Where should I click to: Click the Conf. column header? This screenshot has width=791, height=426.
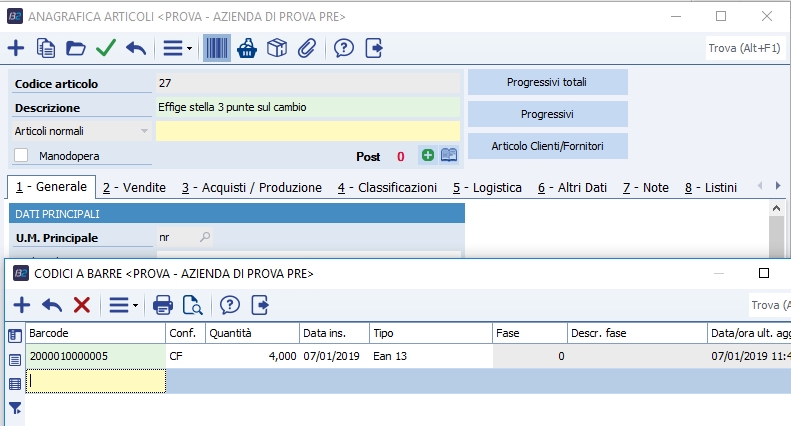pos(186,333)
